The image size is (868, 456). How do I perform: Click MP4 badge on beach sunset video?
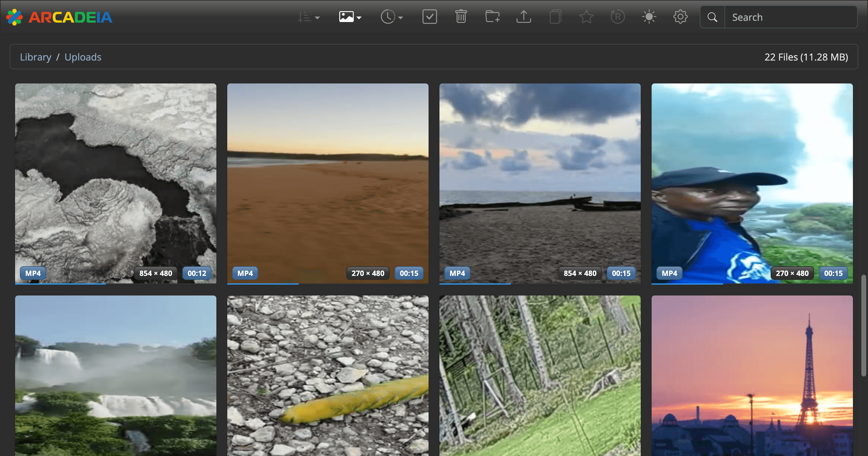pyautogui.click(x=245, y=273)
